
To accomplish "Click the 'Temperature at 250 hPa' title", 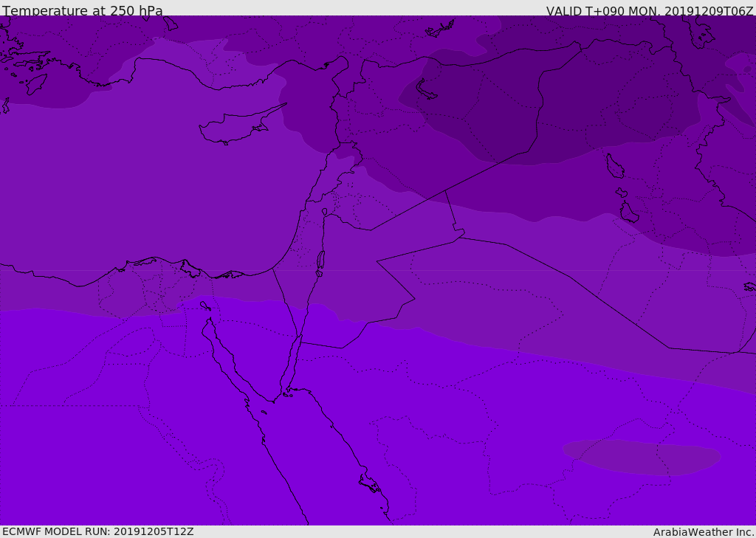I will (x=83, y=10).
